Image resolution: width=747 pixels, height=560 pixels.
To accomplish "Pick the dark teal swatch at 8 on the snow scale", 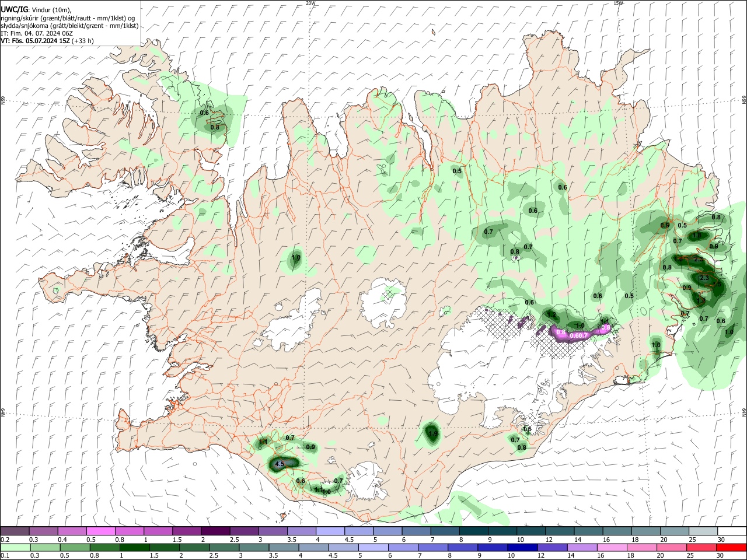I will 473,531.
